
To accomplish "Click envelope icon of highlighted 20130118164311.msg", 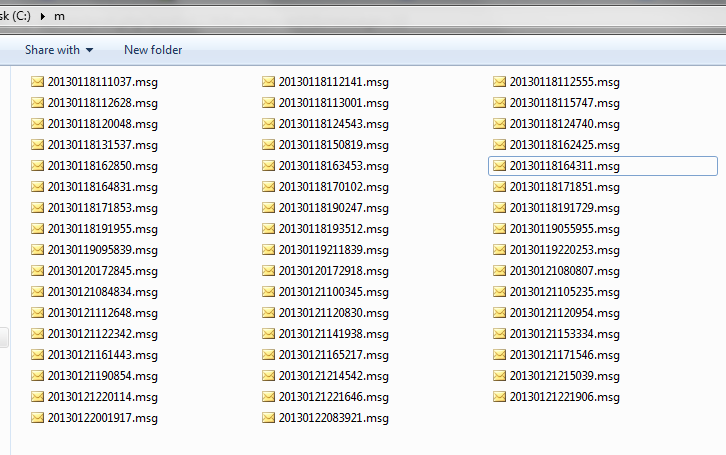I will click(x=500, y=166).
